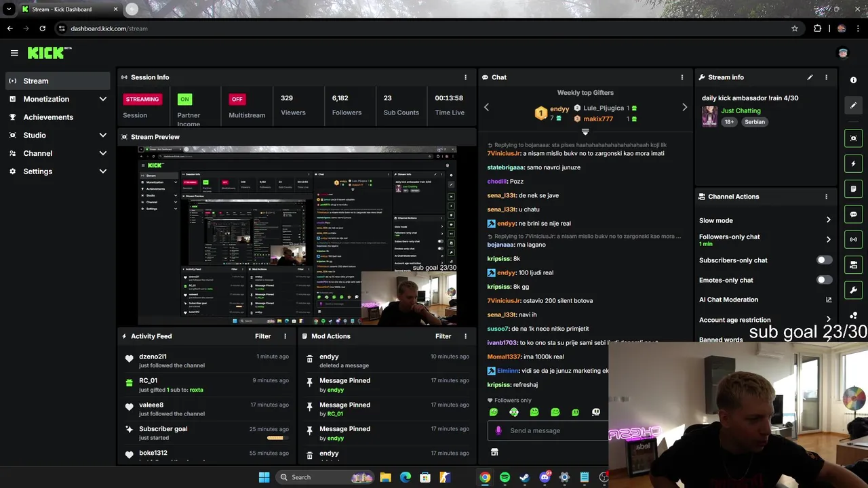The height and width of the screenshot is (488, 868).
Task: Open the Activity Feed three-dot menu
Action: point(285,336)
